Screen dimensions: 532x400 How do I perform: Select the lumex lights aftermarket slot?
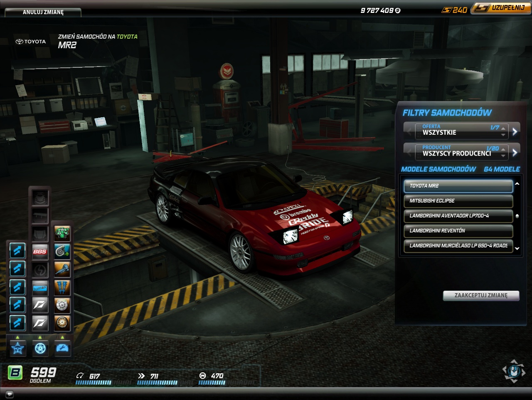[40, 288]
